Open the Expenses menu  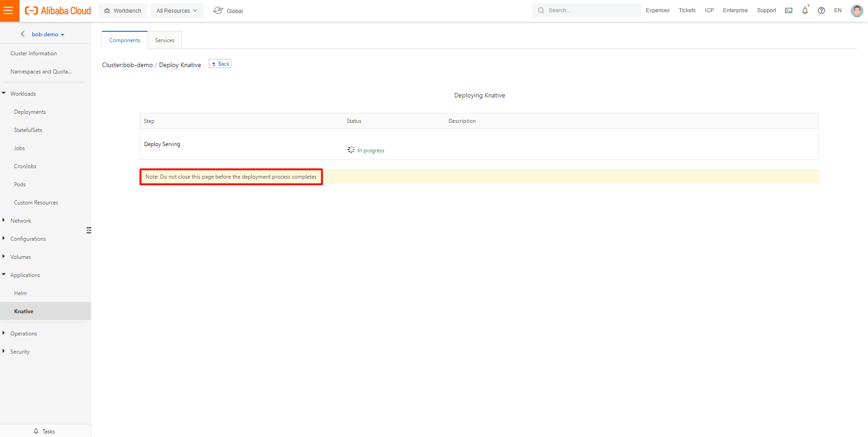(x=657, y=10)
